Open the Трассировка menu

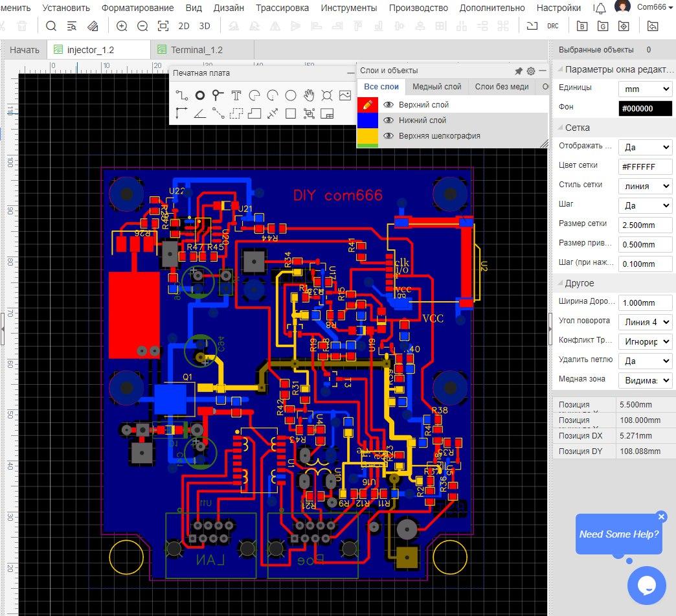click(x=282, y=8)
